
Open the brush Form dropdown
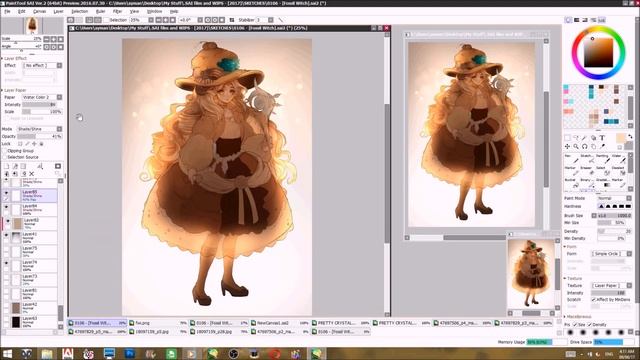[611, 254]
